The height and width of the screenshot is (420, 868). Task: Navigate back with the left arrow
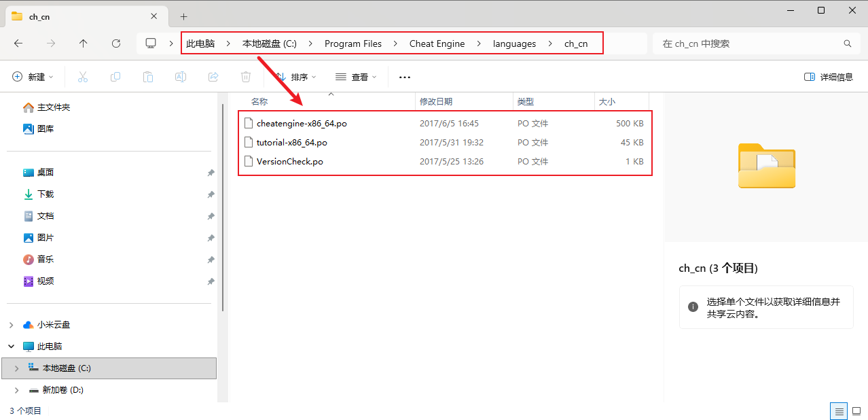coord(18,43)
